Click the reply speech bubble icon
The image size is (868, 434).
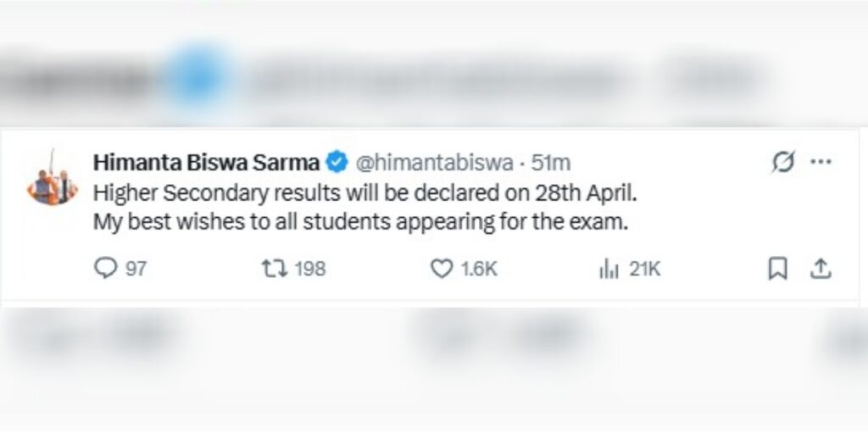[x=105, y=269]
